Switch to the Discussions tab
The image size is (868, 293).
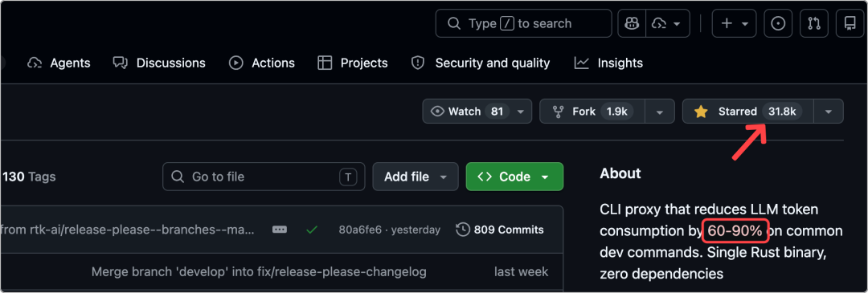coord(159,63)
